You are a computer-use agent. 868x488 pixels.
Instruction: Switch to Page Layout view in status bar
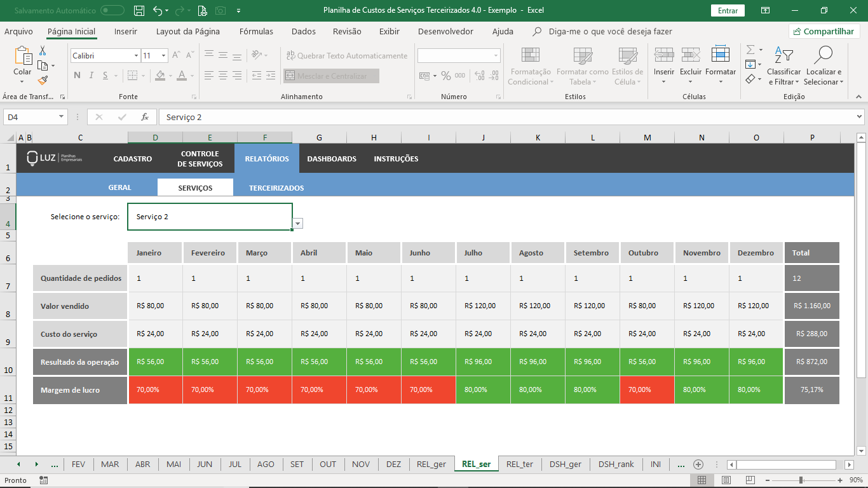(726, 480)
